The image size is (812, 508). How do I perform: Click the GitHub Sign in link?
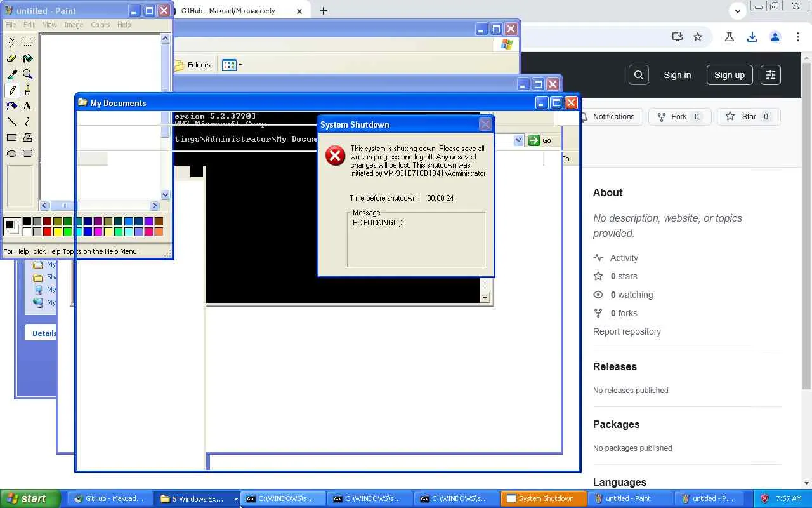click(678, 75)
